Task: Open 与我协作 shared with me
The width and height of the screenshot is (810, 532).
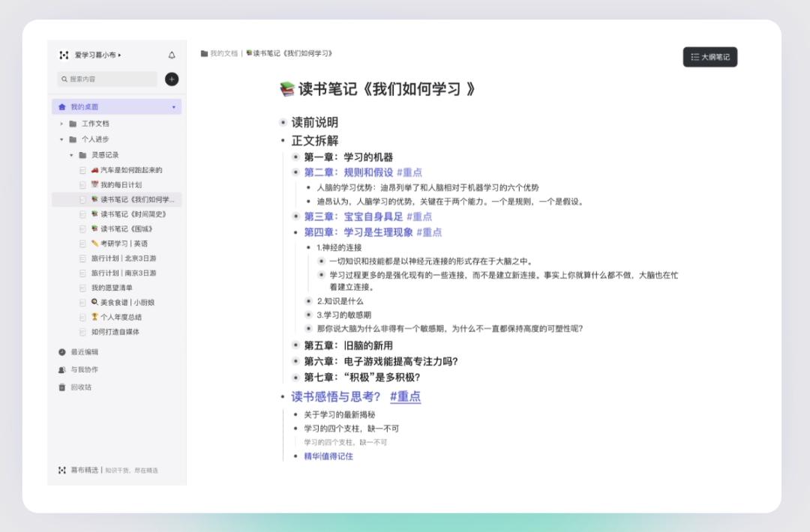Action: [x=84, y=369]
